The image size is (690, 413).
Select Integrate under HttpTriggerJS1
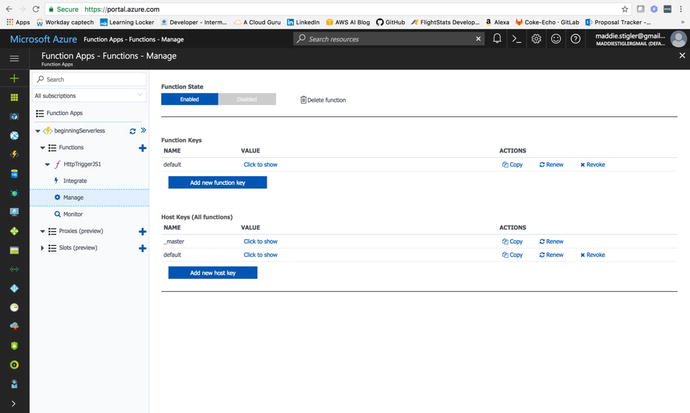[x=75, y=181]
